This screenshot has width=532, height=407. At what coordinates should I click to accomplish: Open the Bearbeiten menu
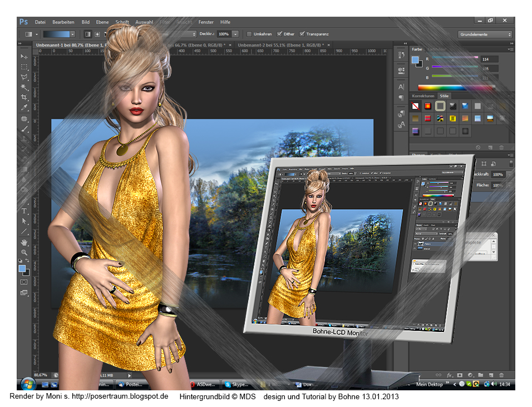(63, 22)
